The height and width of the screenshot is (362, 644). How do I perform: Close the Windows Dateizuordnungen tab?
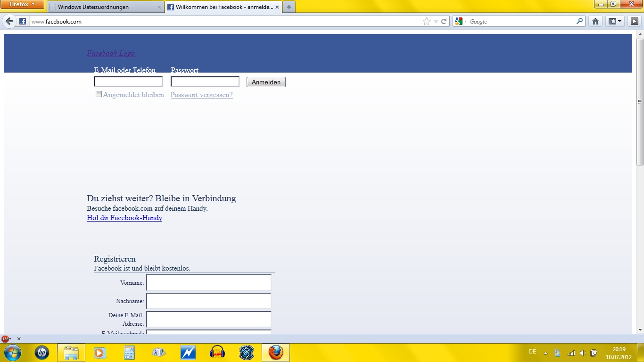159,7
